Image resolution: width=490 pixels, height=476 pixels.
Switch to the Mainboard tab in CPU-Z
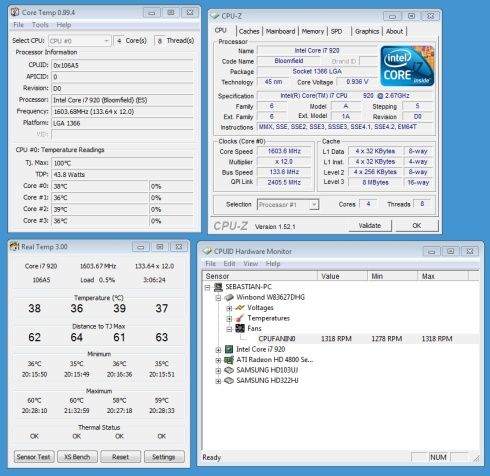pyautogui.click(x=280, y=31)
